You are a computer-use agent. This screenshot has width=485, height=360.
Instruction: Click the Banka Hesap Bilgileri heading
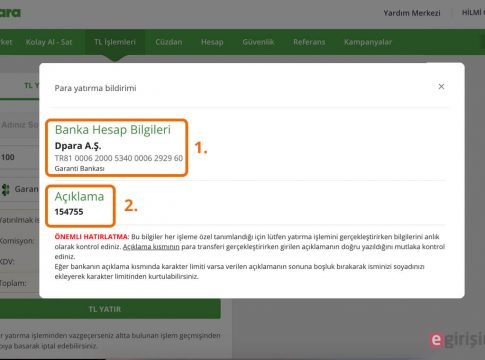113,129
